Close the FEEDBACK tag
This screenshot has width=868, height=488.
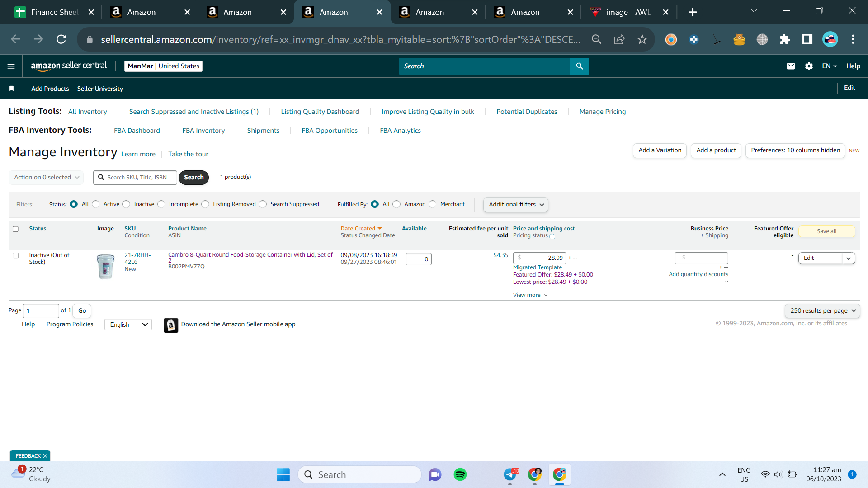45,456
